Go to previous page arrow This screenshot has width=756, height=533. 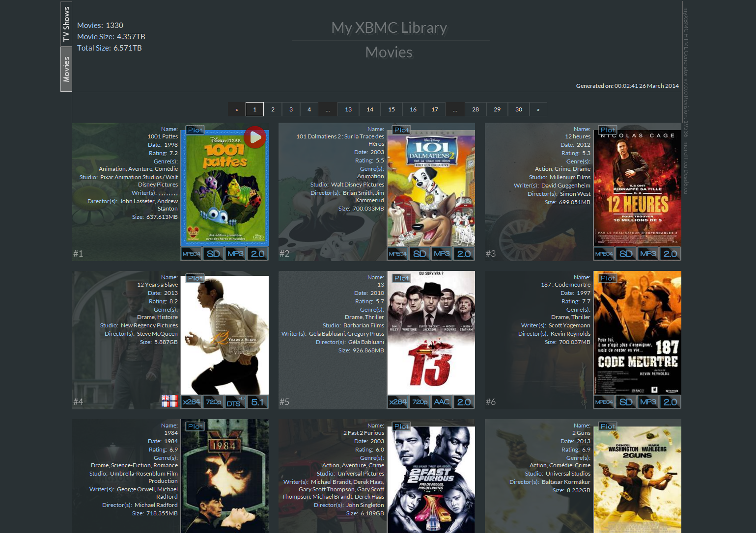[x=236, y=109]
